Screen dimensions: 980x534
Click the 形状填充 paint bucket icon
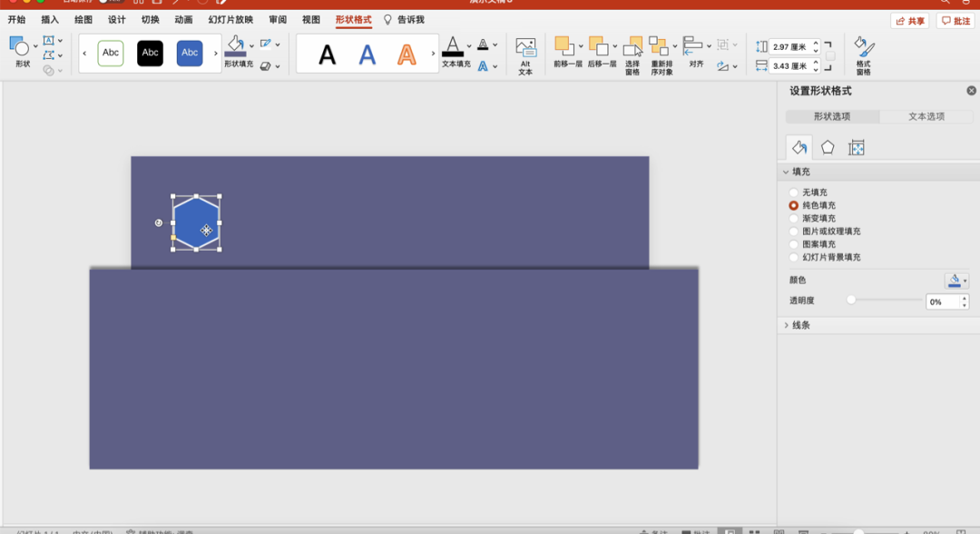point(236,46)
